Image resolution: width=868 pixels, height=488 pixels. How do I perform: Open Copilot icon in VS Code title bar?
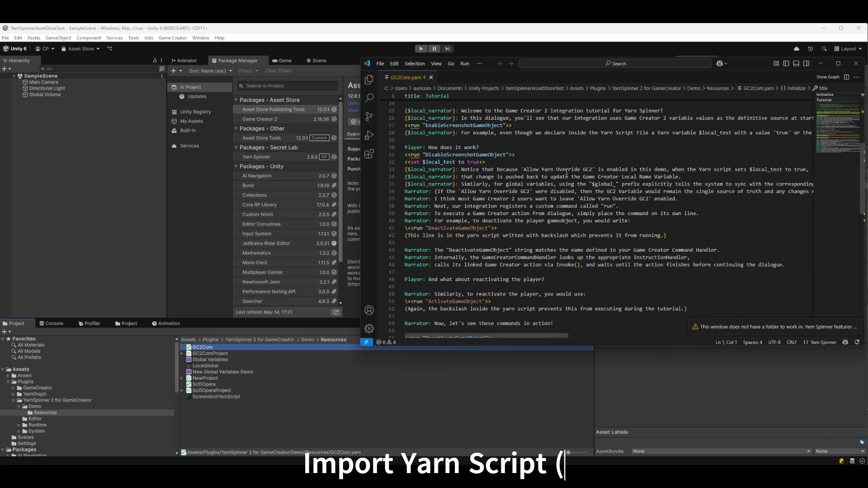[722, 64]
